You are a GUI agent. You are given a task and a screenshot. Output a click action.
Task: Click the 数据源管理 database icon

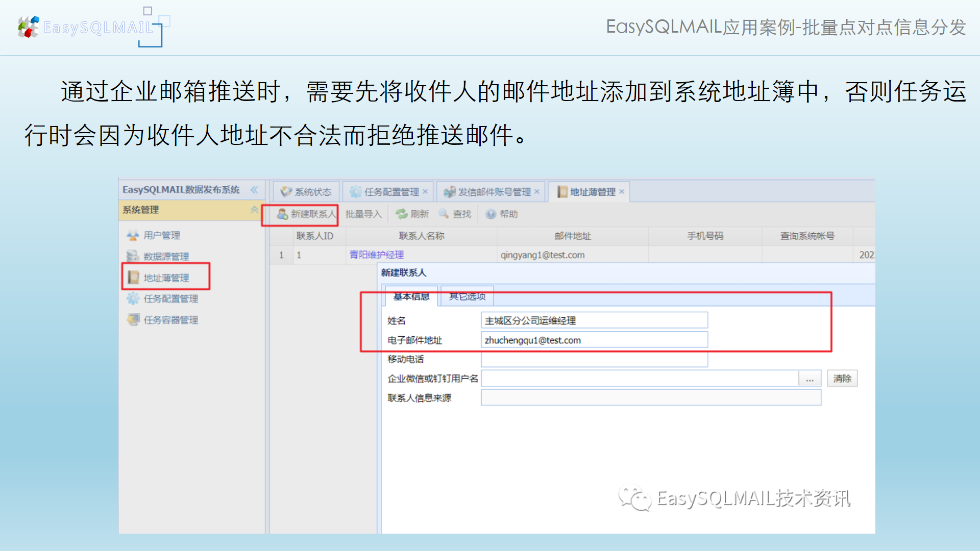coord(133,256)
